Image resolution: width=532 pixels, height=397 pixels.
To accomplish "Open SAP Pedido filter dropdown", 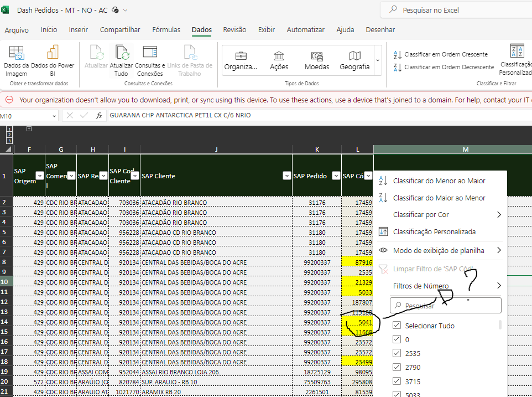I will pyautogui.click(x=336, y=176).
